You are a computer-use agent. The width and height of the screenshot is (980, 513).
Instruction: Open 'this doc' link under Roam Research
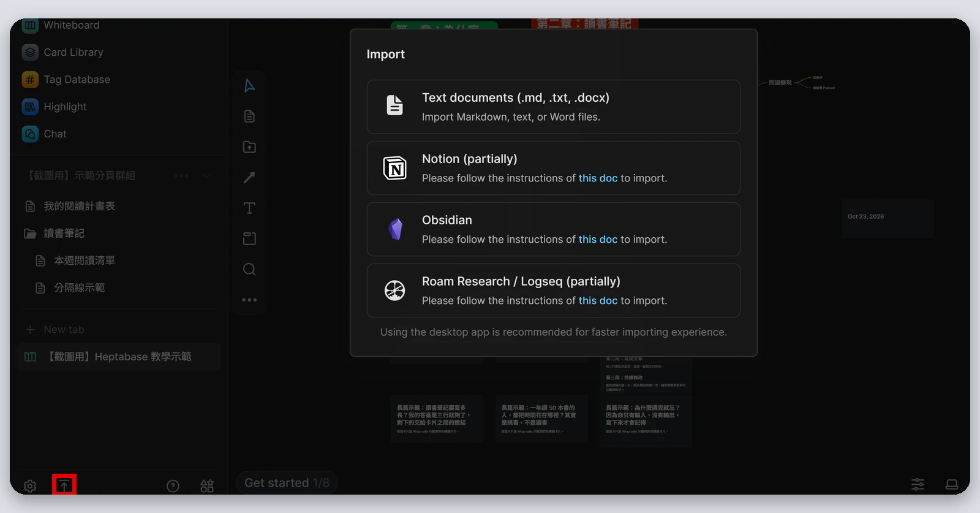coord(598,301)
